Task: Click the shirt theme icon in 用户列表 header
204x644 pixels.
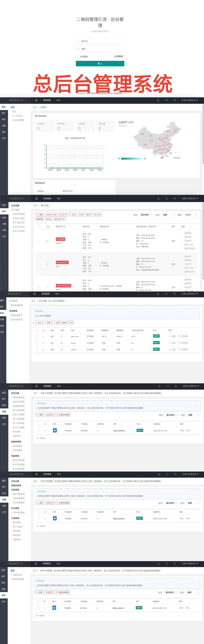Action: pyautogui.click(x=166, y=199)
